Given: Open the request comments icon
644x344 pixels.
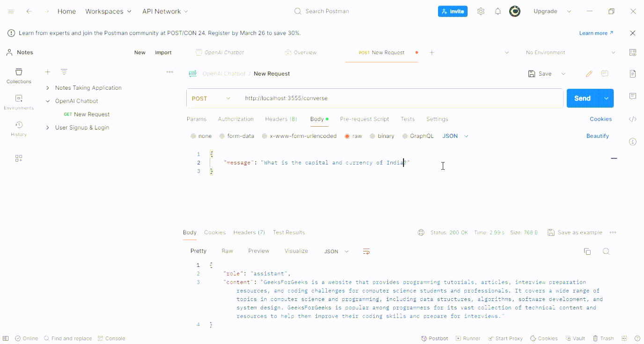Looking at the screenshot, I should point(605,73).
